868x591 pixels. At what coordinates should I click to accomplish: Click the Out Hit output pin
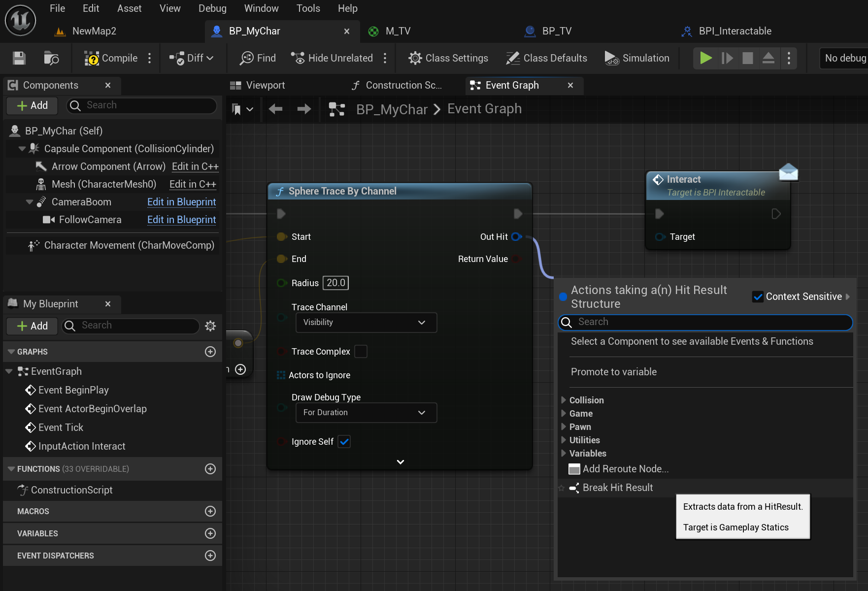tap(516, 237)
